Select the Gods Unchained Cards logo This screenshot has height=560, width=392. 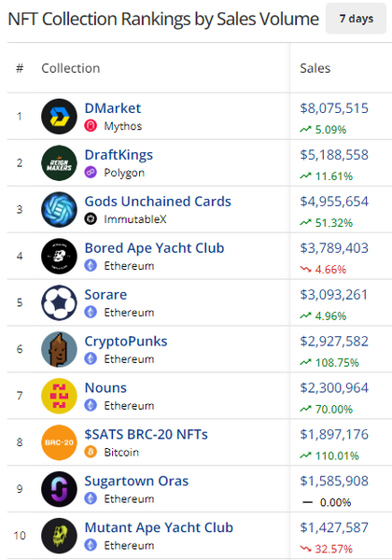click(x=59, y=210)
